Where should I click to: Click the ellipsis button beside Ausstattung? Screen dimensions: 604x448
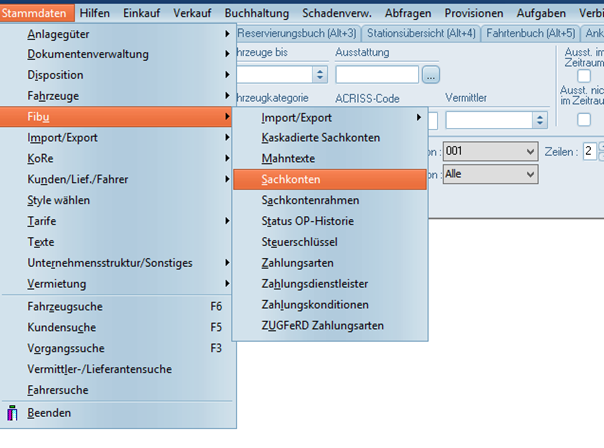pos(431,74)
